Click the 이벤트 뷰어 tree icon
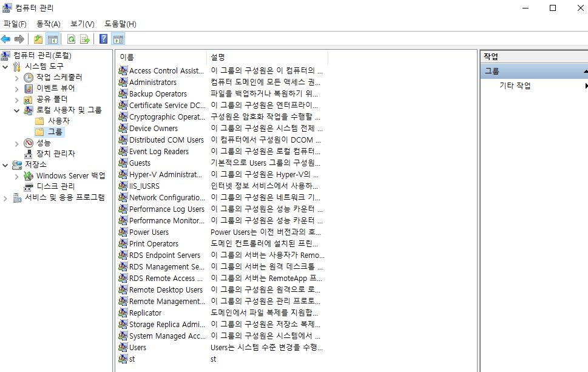588x372 pixels. [29, 89]
